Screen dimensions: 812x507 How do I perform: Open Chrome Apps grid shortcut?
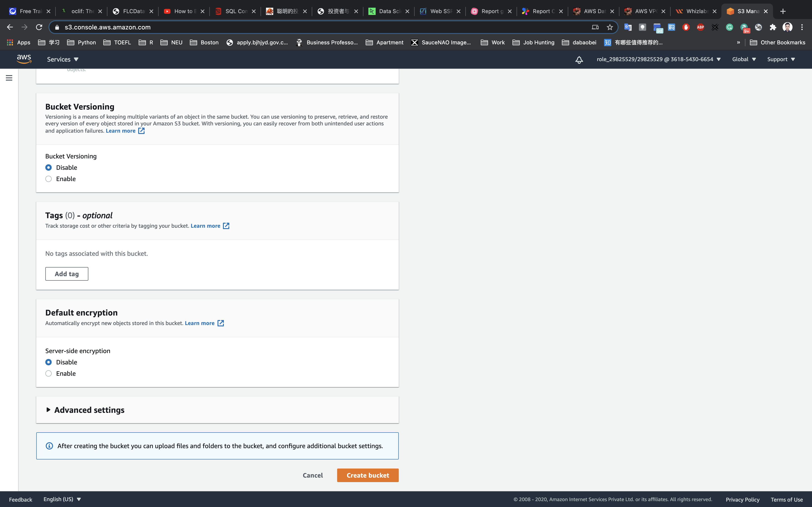click(x=19, y=42)
